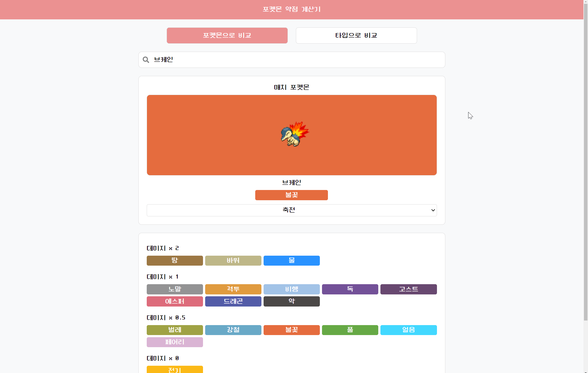This screenshot has width=588, height=373.
Task: Click the gray 노말 type badge
Action: pos(175,289)
